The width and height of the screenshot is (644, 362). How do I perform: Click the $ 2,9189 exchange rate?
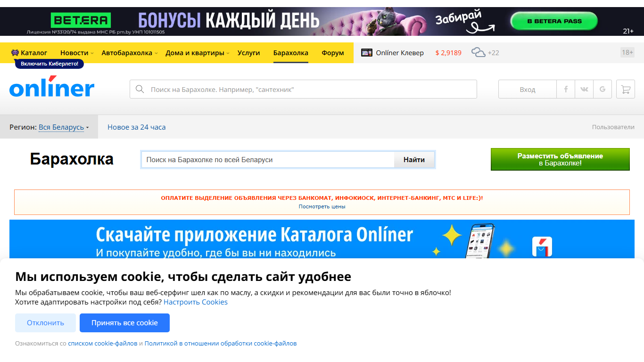[448, 53]
